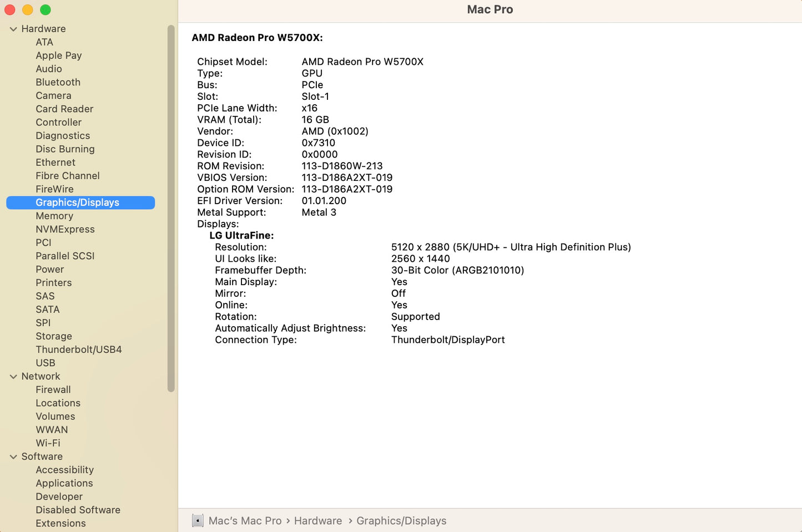Collapse the Hardware section
Image resolution: width=802 pixels, height=532 pixels.
pyautogui.click(x=13, y=28)
